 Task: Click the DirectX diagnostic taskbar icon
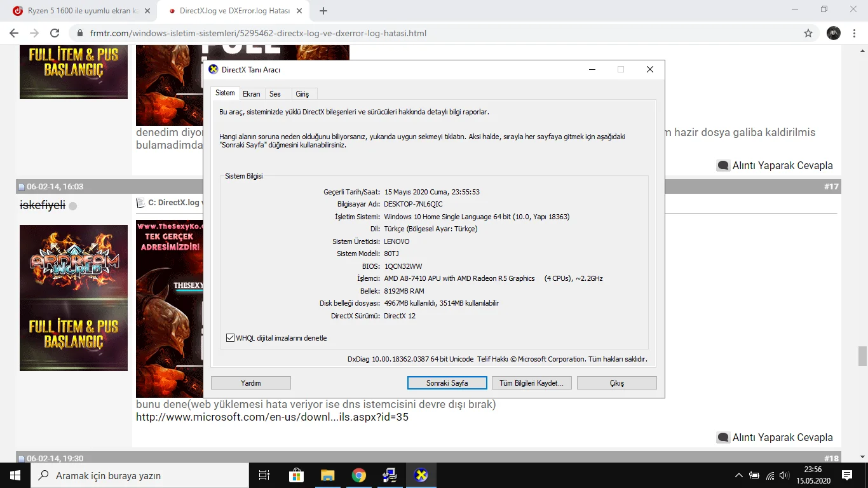coord(421,475)
